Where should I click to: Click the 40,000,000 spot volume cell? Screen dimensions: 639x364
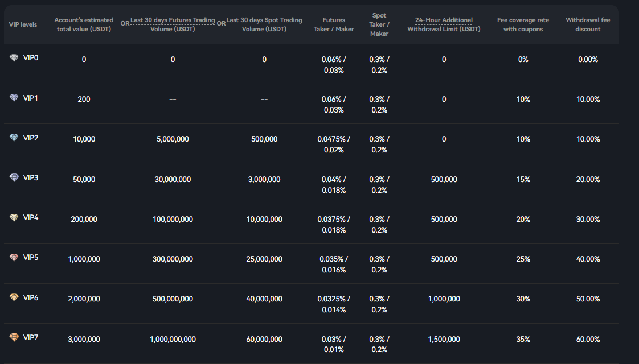(264, 299)
